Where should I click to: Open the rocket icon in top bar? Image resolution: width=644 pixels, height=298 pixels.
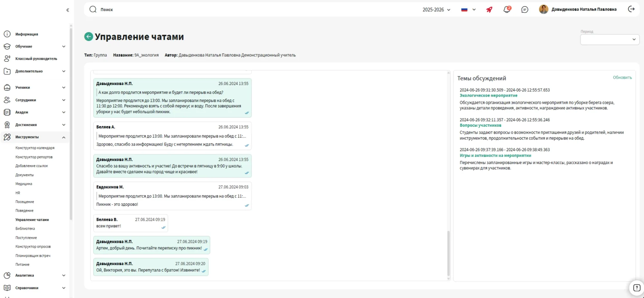[x=489, y=10]
